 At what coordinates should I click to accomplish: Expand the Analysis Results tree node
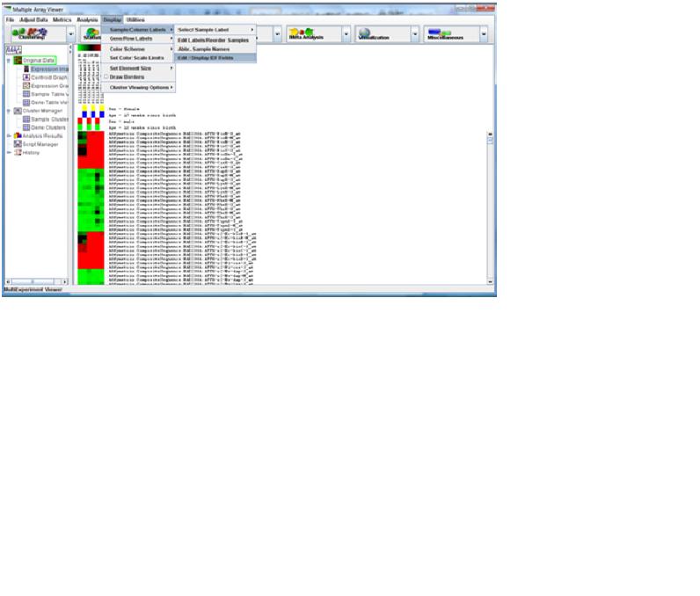click(x=9, y=135)
